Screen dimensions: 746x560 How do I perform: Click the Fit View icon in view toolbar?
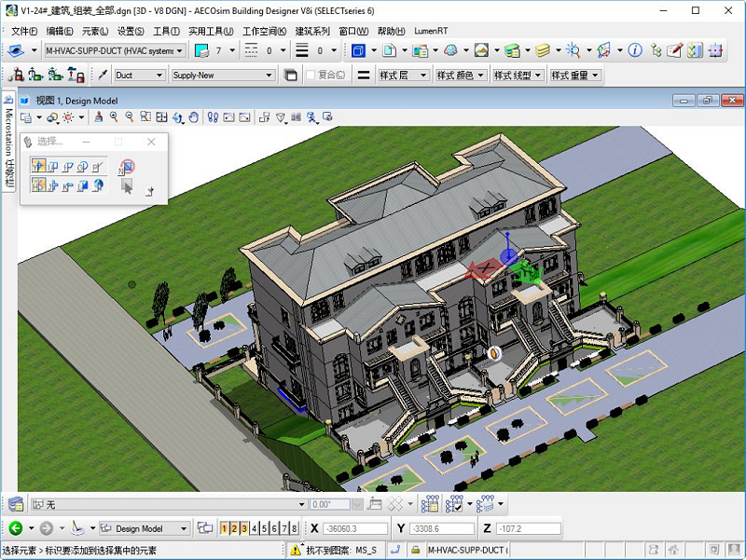tap(161, 117)
